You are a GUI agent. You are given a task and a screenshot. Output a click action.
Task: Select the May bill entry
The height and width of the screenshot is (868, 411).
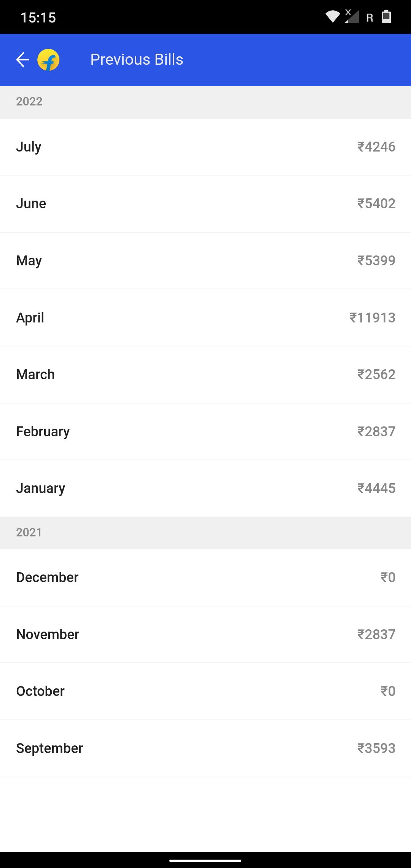[205, 261]
